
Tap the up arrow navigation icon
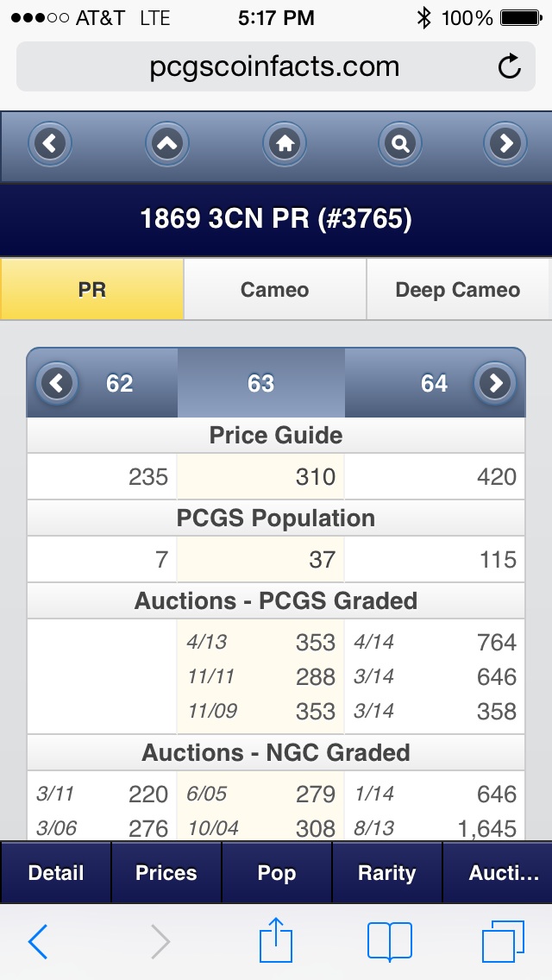click(167, 144)
